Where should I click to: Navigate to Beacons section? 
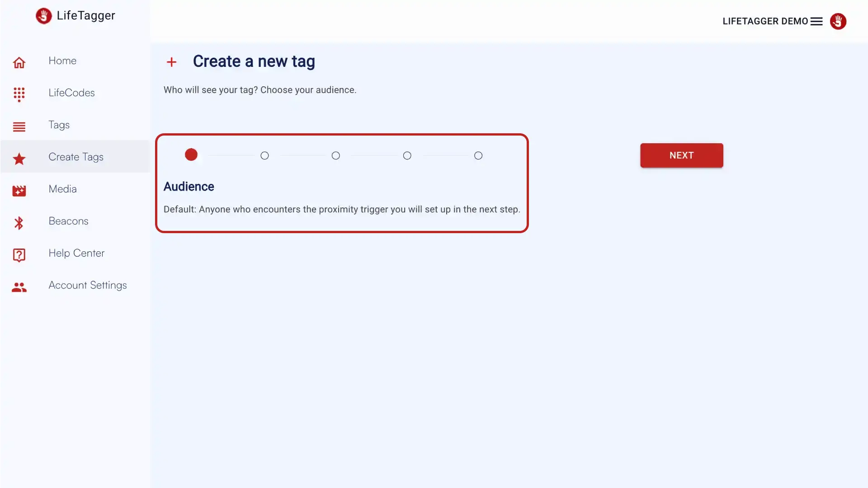(x=68, y=222)
